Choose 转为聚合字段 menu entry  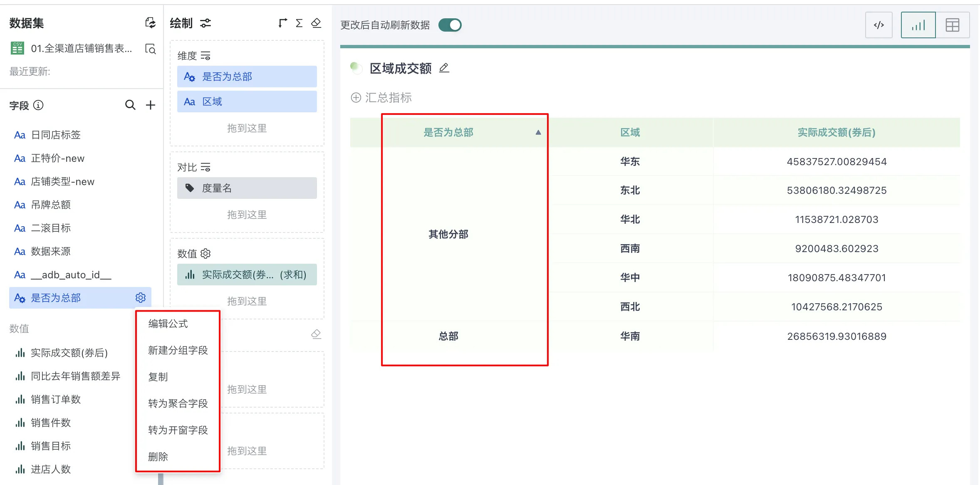point(178,403)
